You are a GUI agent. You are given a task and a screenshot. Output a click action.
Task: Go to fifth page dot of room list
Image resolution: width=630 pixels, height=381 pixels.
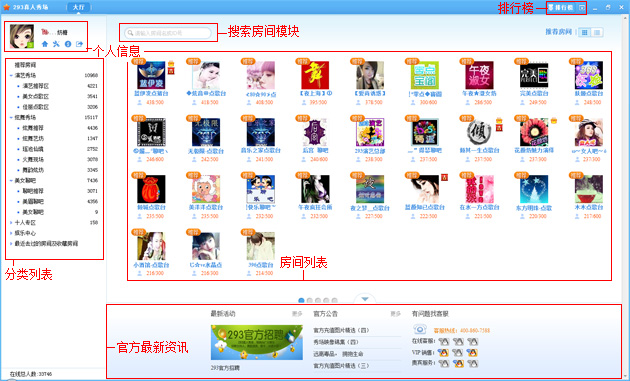tap(335, 300)
